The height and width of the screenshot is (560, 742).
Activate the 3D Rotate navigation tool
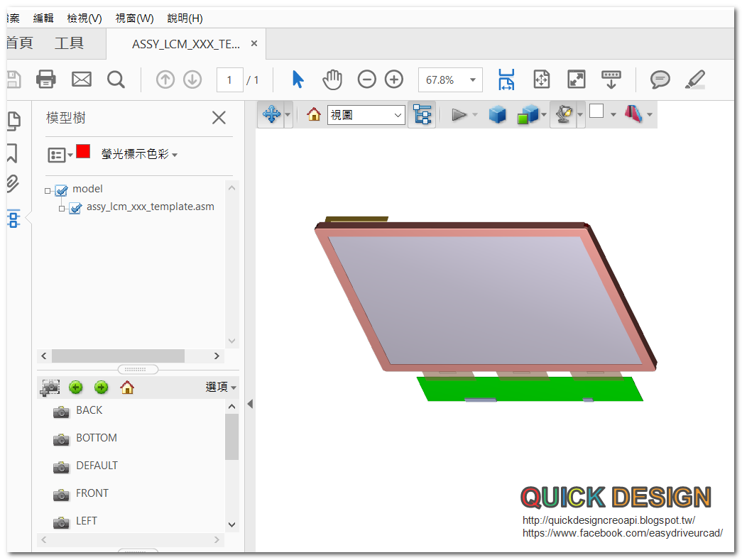(271, 114)
